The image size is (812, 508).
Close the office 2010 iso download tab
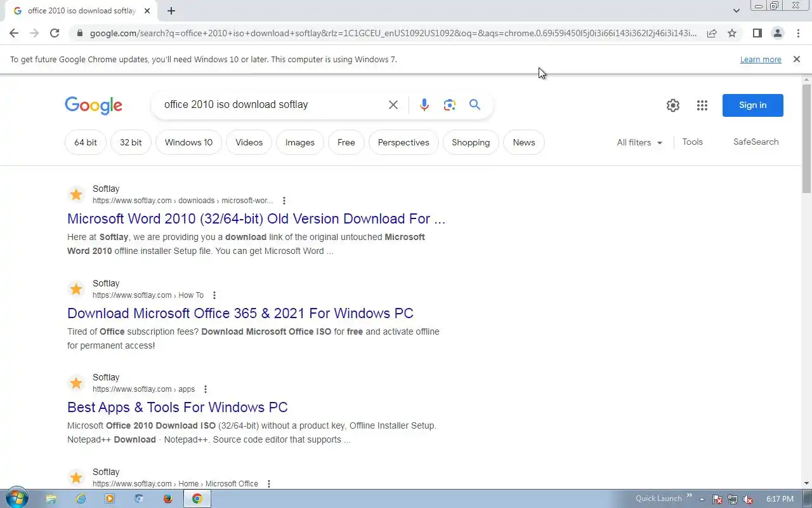147,11
